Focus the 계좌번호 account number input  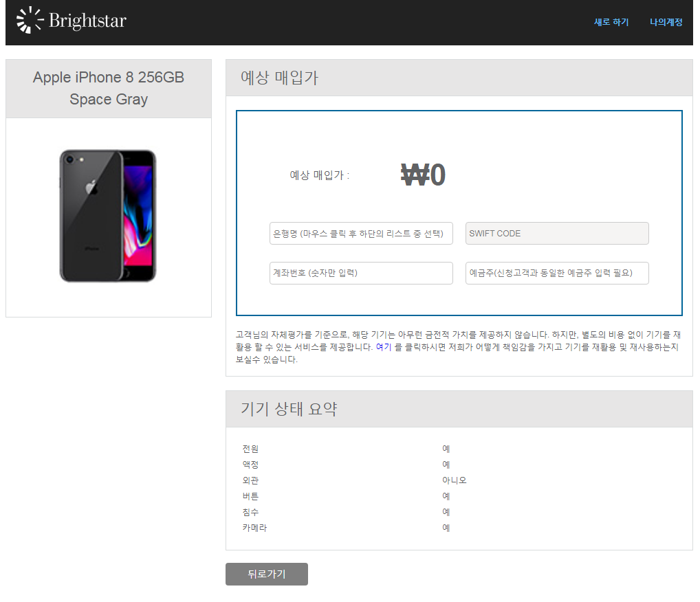tap(361, 273)
